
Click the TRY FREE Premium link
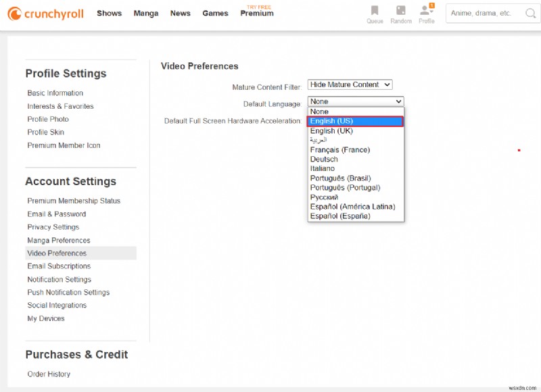[256, 13]
